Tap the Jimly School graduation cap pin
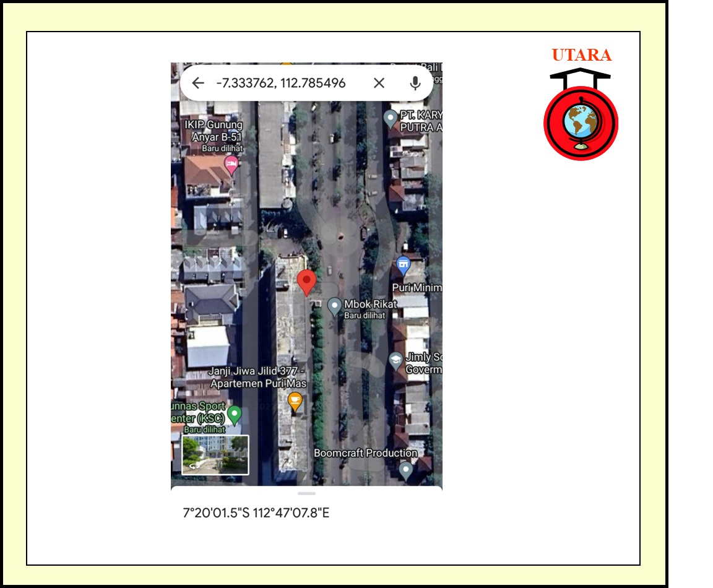This screenshot has height=588, width=713. click(395, 360)
